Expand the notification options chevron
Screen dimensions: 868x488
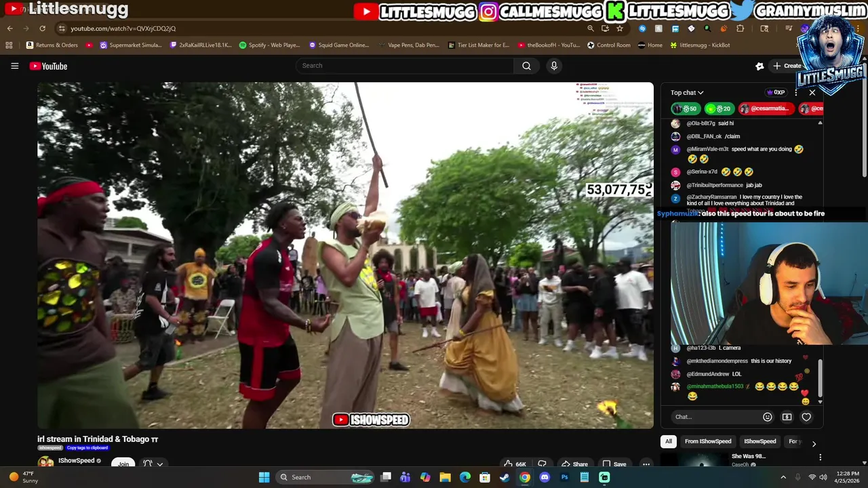160,464
